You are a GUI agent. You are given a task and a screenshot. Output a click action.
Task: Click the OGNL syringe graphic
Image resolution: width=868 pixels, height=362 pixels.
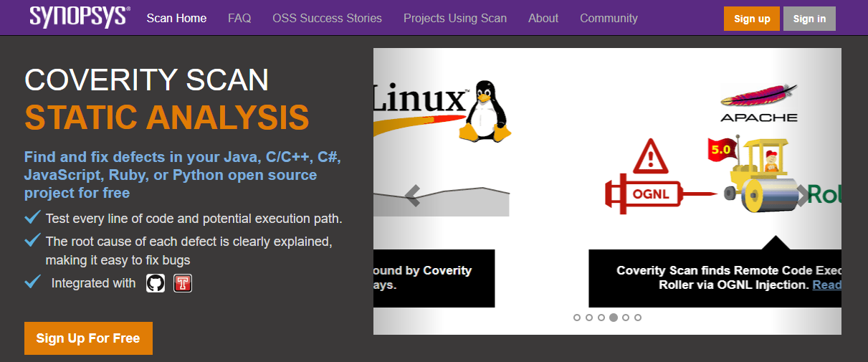[x=659, y=194]
